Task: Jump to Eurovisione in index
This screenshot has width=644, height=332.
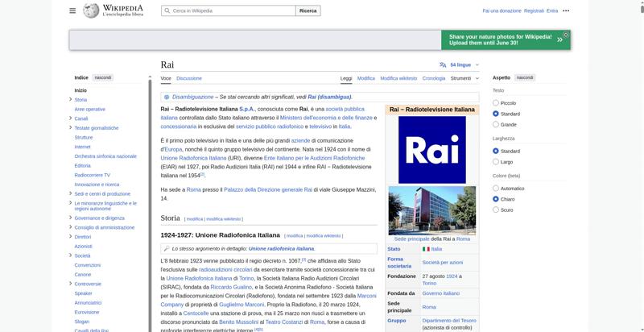Action: 87,312
